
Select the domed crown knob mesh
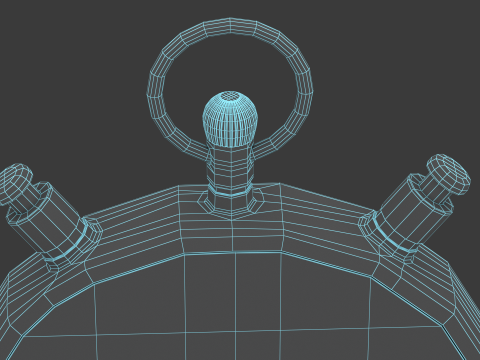[x=230, y=119]
